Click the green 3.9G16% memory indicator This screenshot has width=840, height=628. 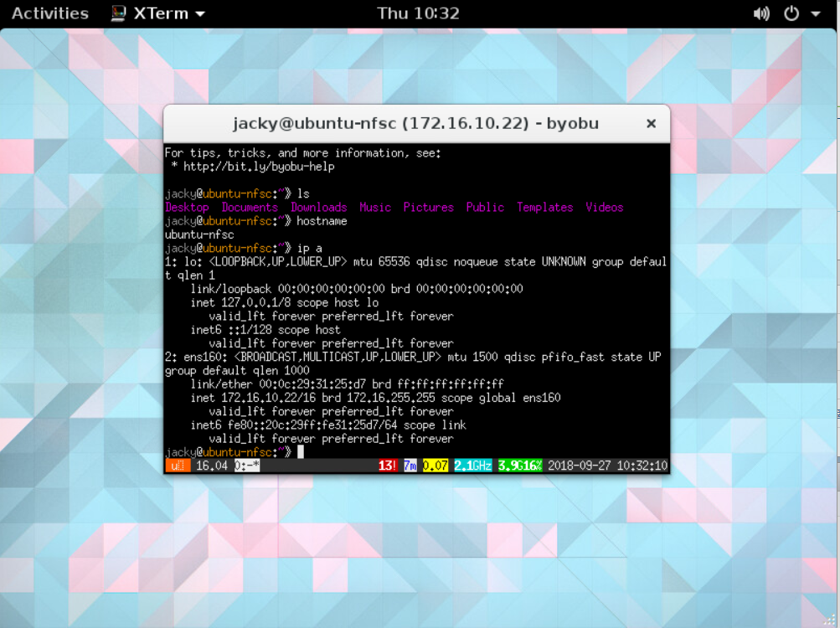(x=520, y=466)
